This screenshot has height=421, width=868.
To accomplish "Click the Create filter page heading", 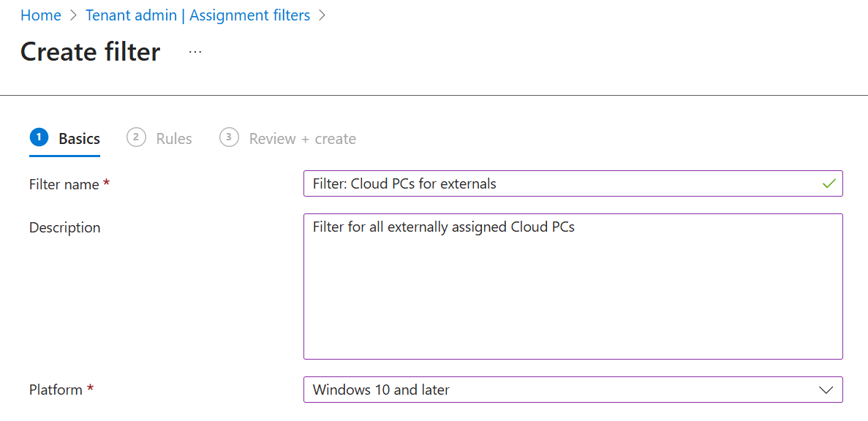I will pos(91,52).
